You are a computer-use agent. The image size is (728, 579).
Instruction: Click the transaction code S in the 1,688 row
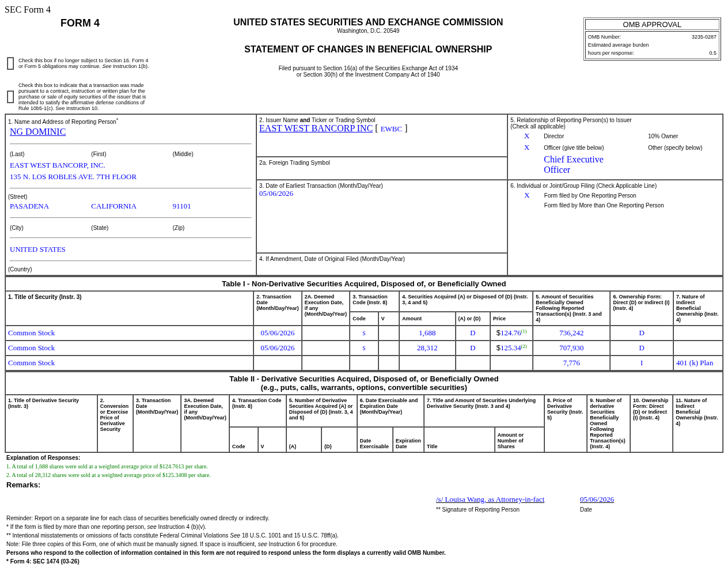tap(364, 333)
